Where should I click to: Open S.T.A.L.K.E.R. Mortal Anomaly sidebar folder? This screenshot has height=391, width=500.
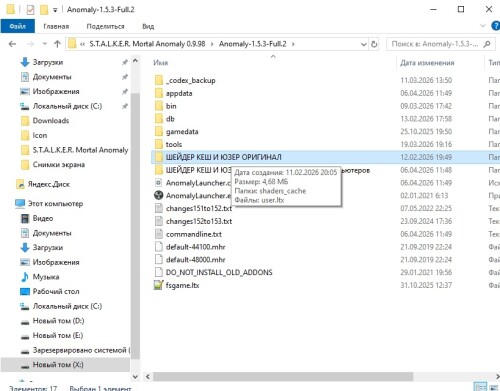point(80,150)
